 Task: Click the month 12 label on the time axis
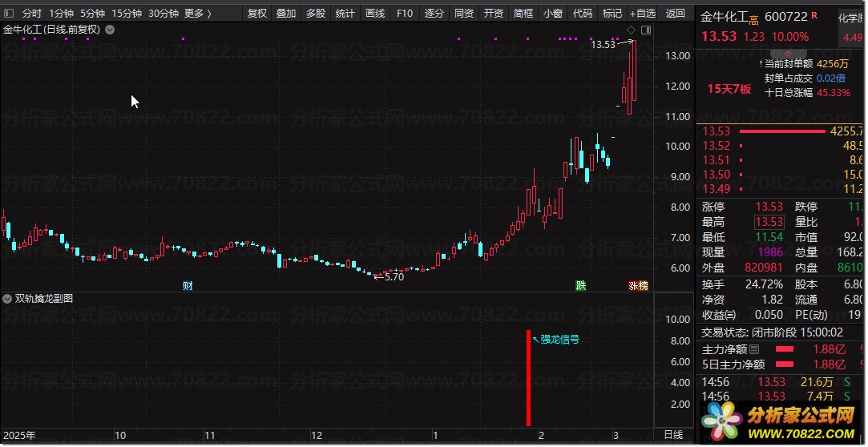(x=316, y=435)
